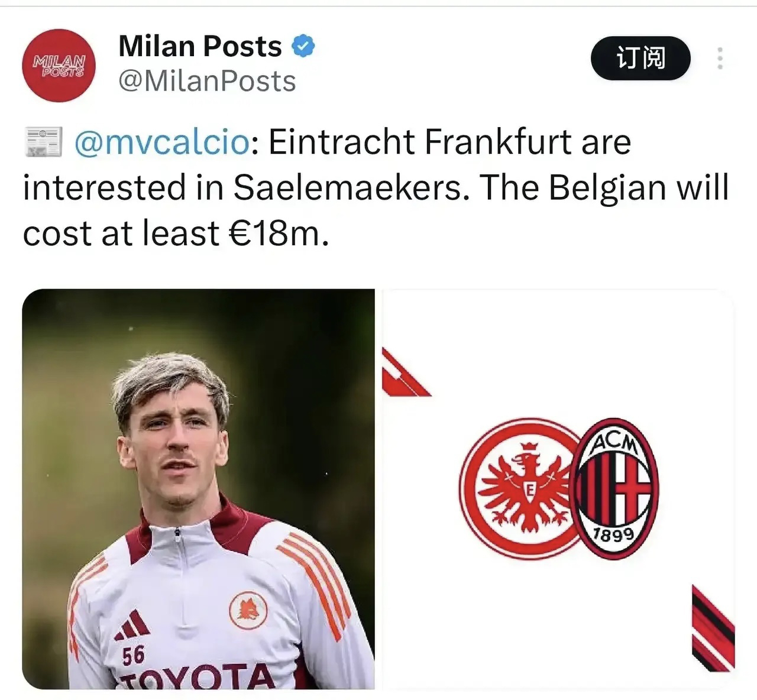Click the AC Milan 1899 crest
This screenshot has height=700, width=757.
pyautogui.click(x=614, y=489)
